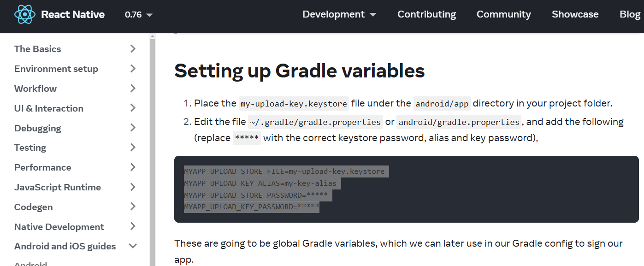Expand the Debugging chevron
Viewport: 644px width, 266px height.
click(x=133, y=128)
